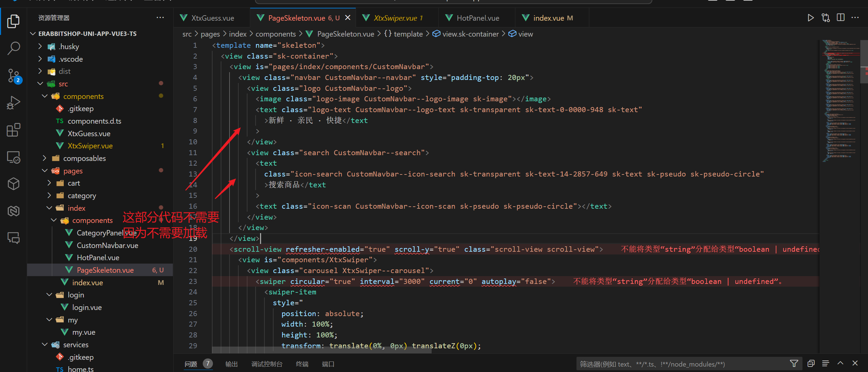Click the minimap code overview
Screen dimensions: 868x372
(x=839, y=102)
